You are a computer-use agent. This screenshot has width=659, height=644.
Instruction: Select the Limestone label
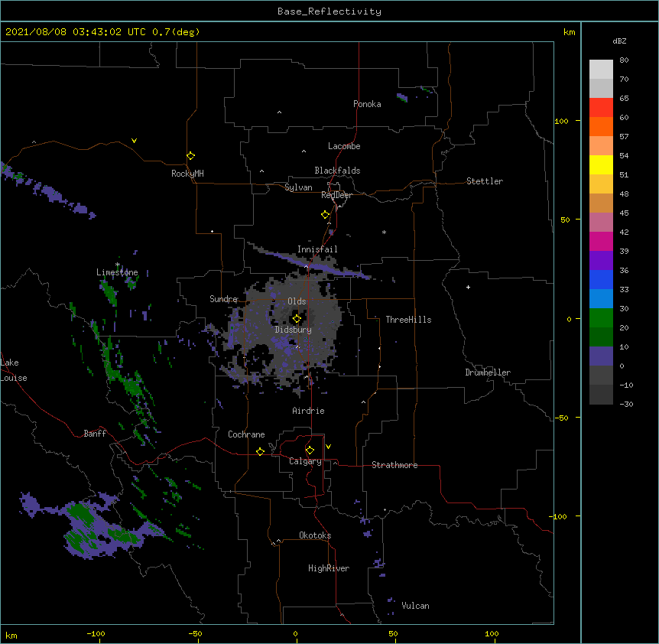[117, 272]
